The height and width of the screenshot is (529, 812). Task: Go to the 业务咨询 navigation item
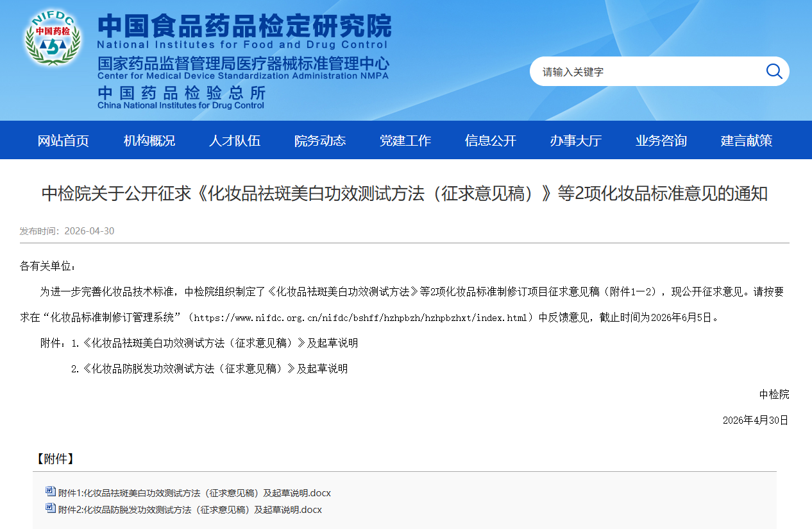tap(661, 141)
